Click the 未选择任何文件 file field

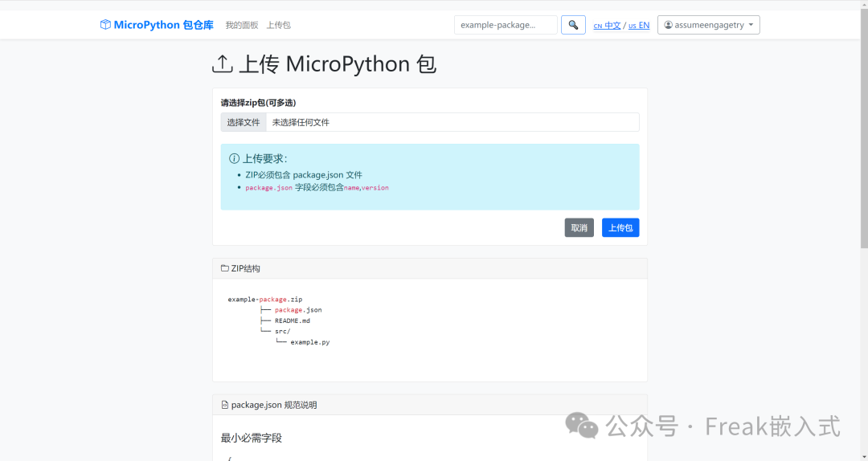click(x=430, y=122)
